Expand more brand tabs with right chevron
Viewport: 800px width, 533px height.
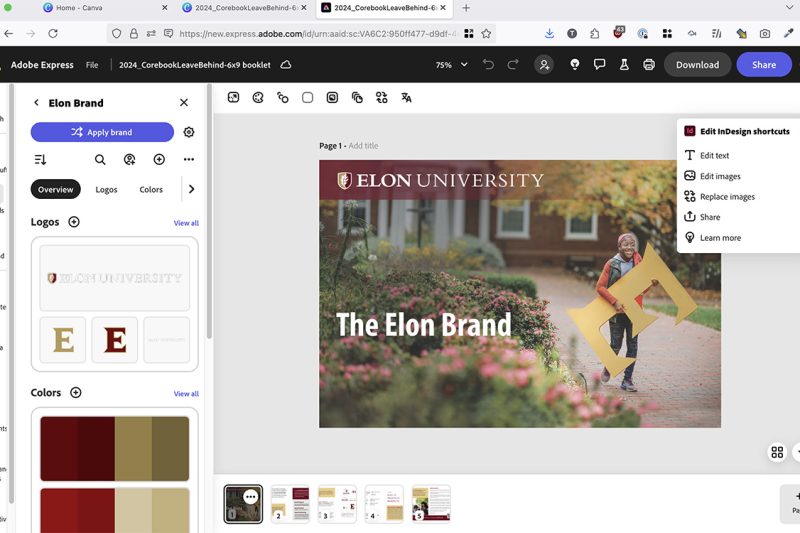191,189
